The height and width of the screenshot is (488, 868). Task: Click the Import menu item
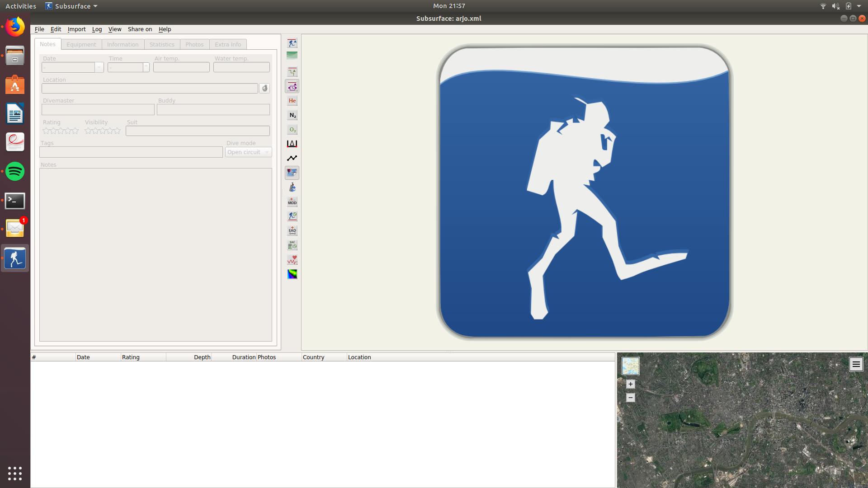point(75,28)
